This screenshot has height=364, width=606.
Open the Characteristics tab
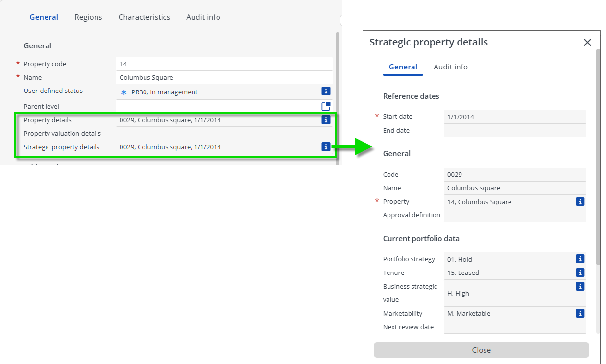(144, 17)
